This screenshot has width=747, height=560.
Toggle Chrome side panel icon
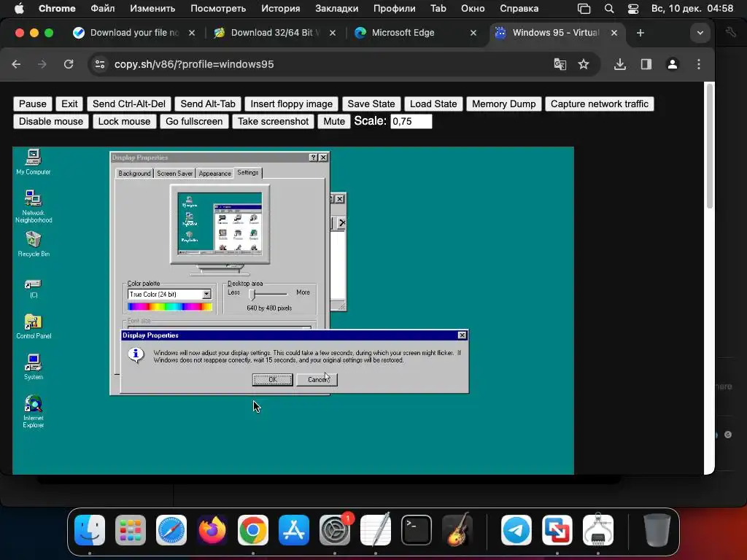[646, 64]
